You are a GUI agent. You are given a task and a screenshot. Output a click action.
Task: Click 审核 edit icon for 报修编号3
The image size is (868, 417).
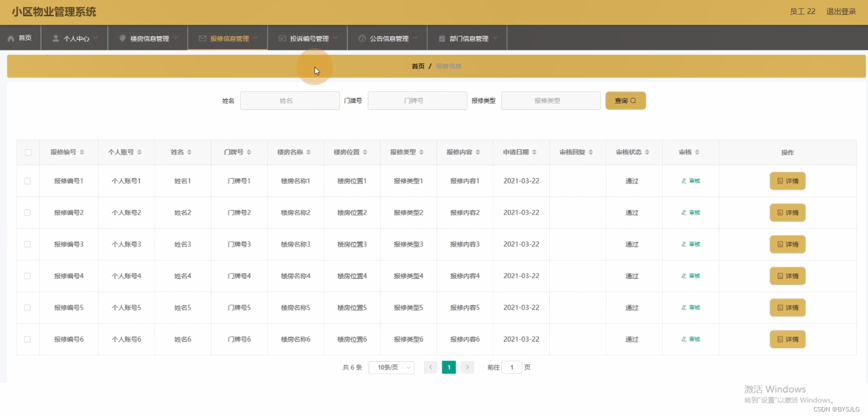tap(684, 244)
